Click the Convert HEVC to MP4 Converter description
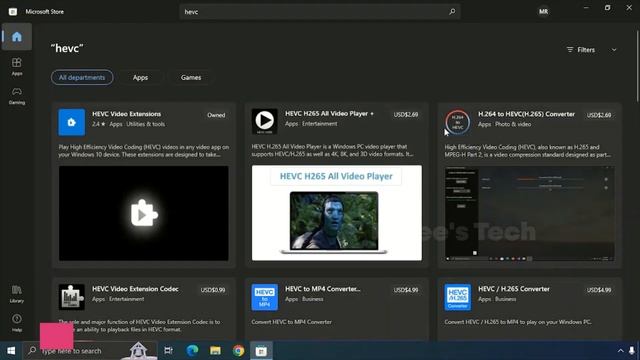The image size is (640, 360). click(x=291, y=322)
